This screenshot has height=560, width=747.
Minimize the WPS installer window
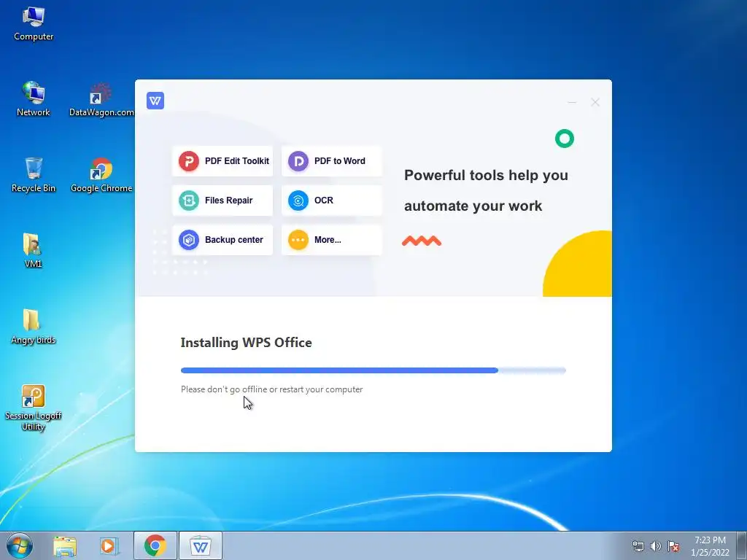tap(572, 102)
